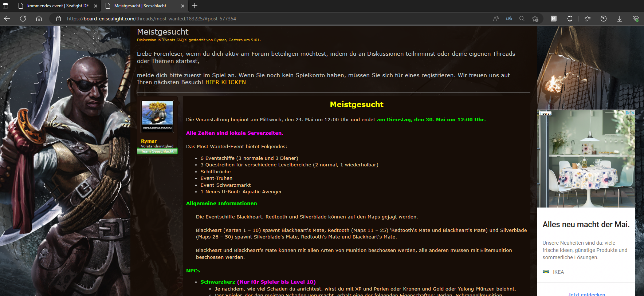The image size is (644, 296).
Task: Click the 'Alles neu macht der Mai.' ad headline
Action: 586,225
